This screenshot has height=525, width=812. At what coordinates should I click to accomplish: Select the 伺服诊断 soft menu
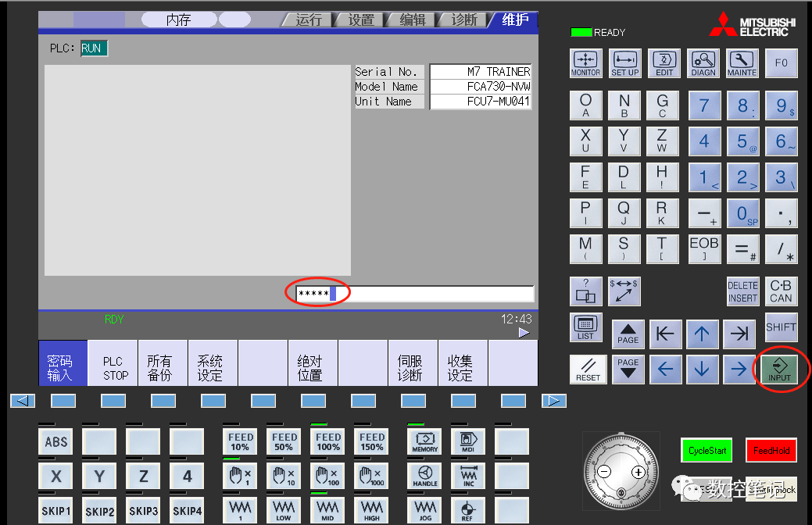(x=413, y=363)
